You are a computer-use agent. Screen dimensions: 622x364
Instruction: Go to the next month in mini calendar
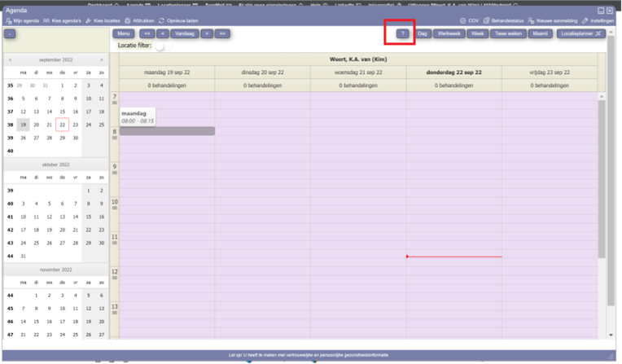tap(102, 60)
